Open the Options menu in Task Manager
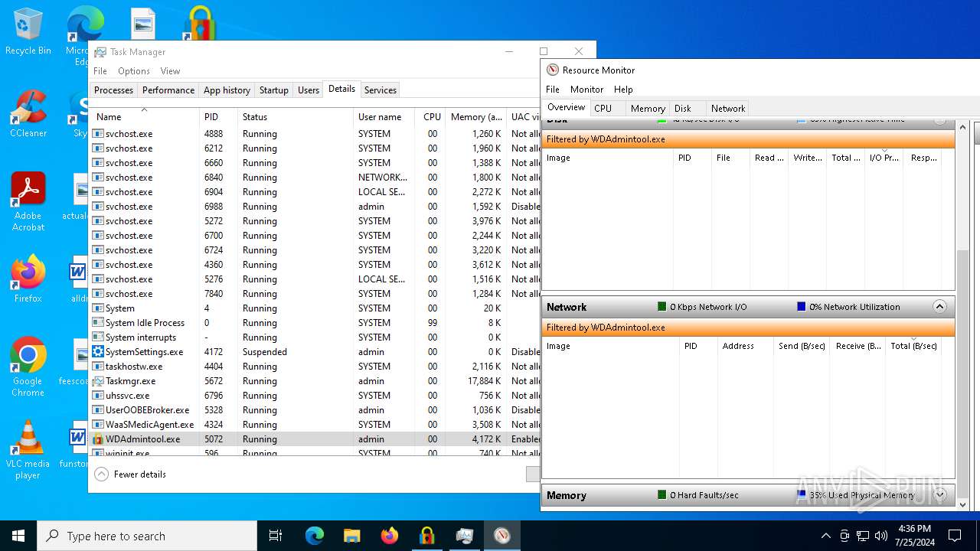 [x=134, y=71]
